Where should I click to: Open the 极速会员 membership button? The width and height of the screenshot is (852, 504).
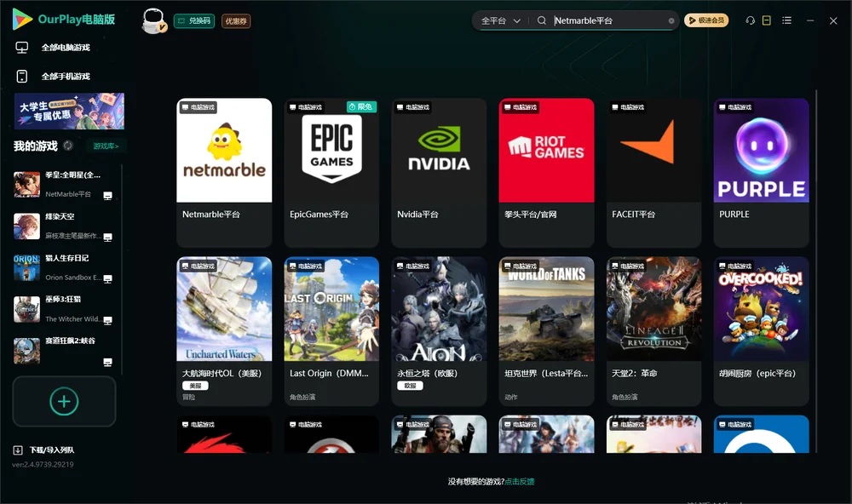(706, 20)
